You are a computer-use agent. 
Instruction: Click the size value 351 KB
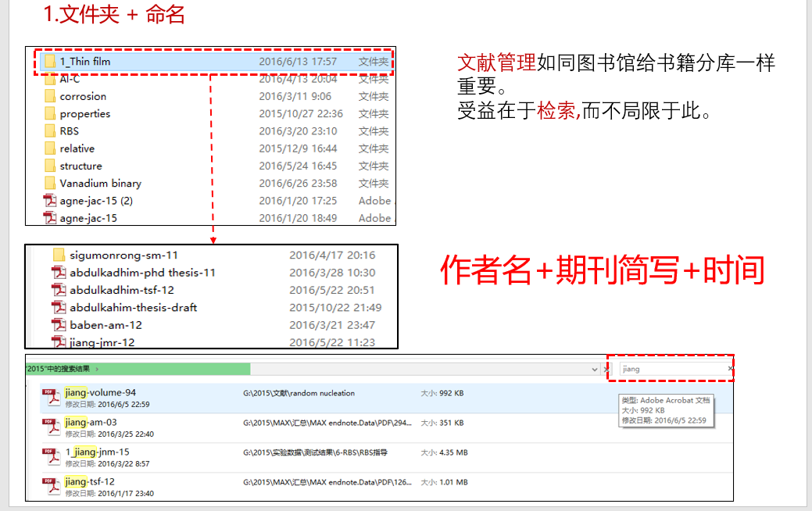[451, 423]
